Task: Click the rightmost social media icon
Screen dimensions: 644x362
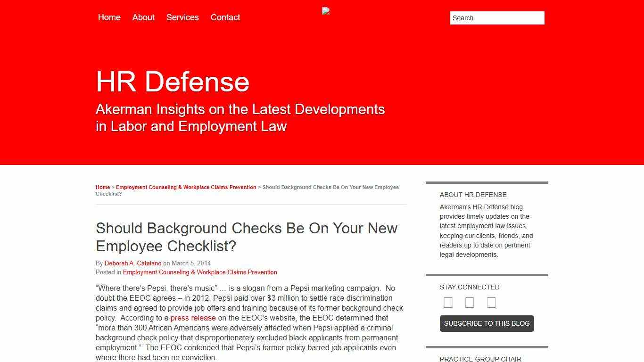Action: (x=491, y=303)
